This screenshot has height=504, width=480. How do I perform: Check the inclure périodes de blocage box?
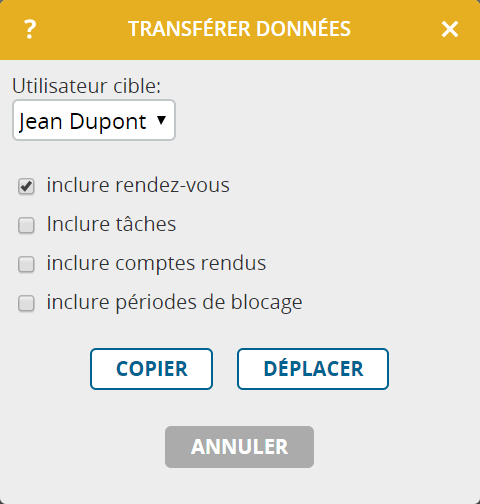coord(26,303)
